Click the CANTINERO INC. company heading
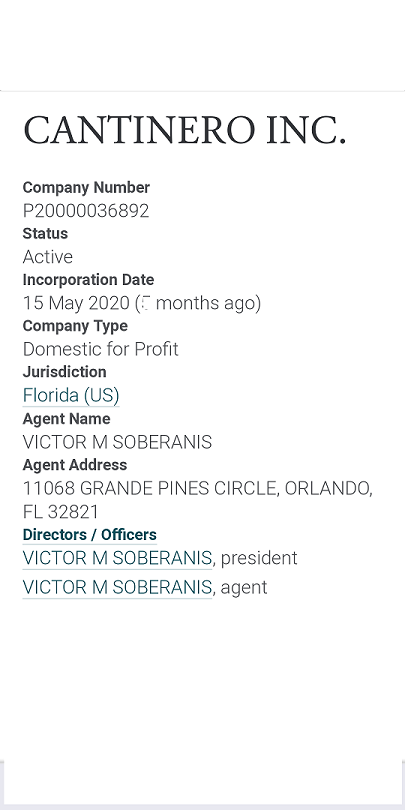This screenshot has width=405, height=810. point(184,129)
